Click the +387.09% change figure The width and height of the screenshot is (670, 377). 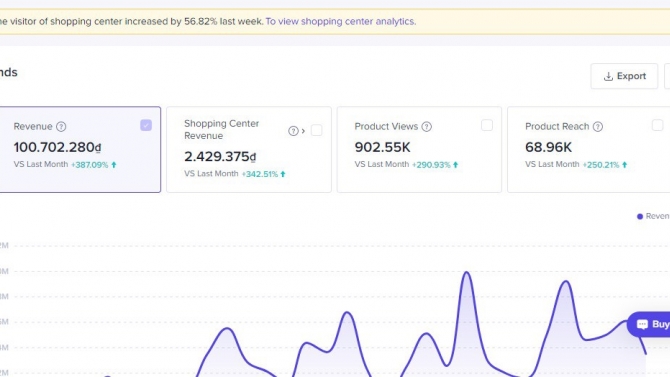90,165
